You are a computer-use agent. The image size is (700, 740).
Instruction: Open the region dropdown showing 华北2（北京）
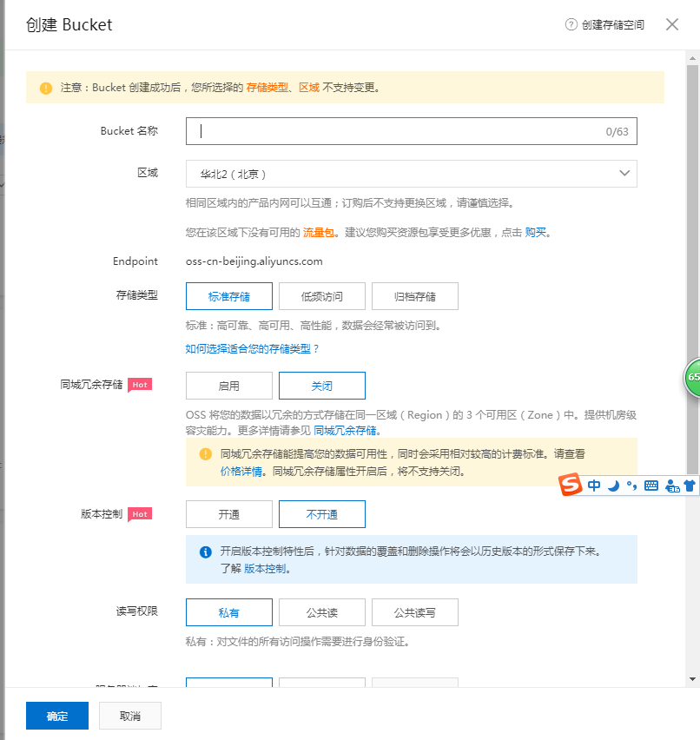click(x=411, y=173)
